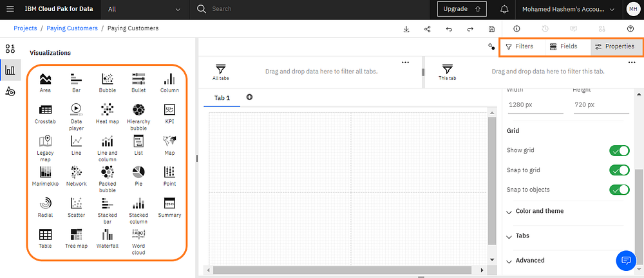Select the Data player visualization
644x278 pixels.
click(x=77, y=117)
